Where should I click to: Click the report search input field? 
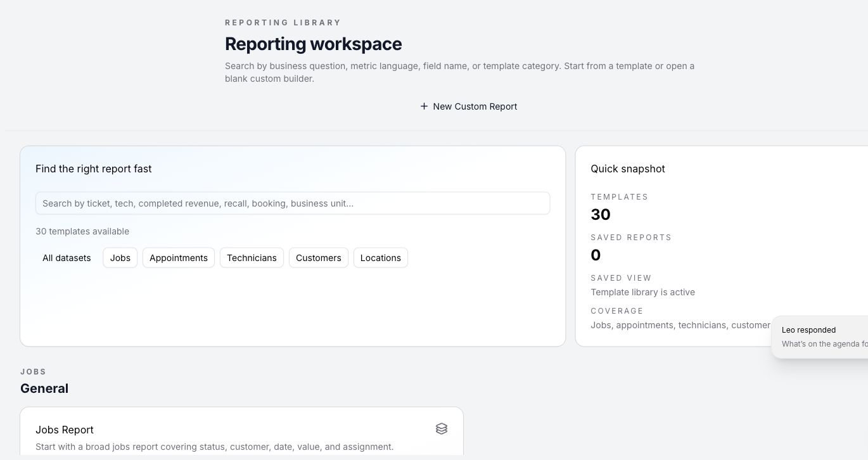click(x=293, y=203)
